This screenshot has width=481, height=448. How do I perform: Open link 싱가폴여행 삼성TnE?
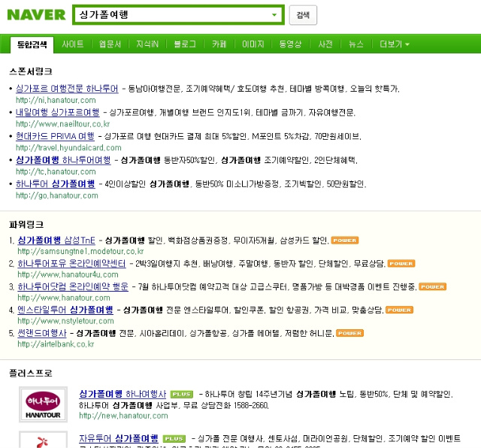tap(56, 241)
